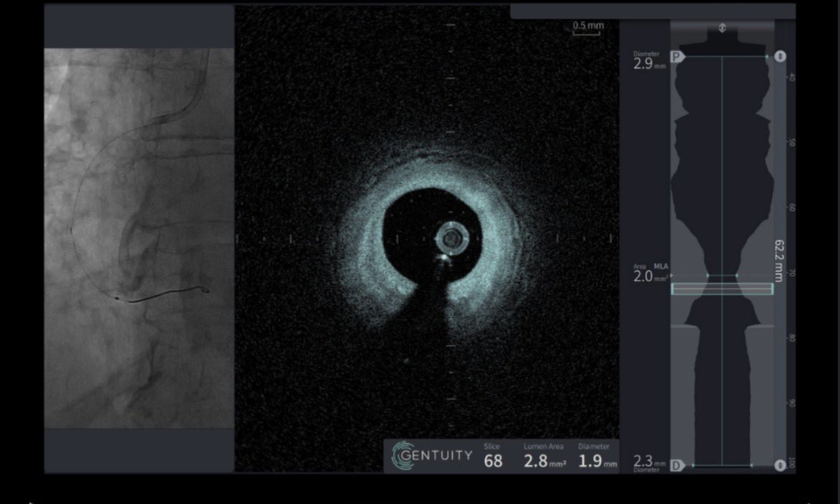Click the Slice 68 value
Viewport: 840px width, 504px height.
click(x=493, y=461)
